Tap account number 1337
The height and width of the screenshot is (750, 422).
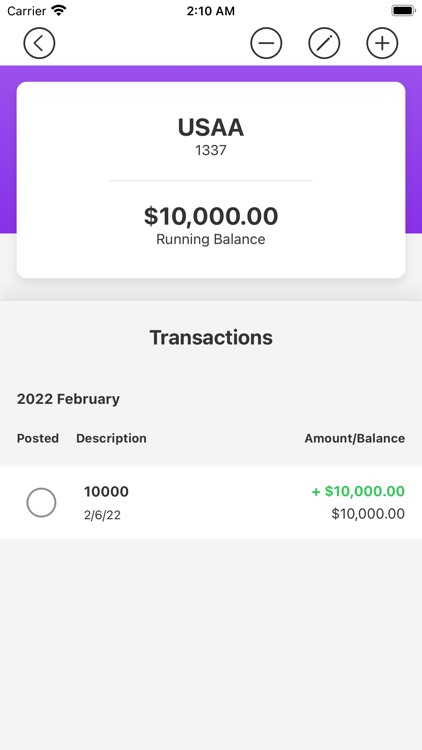(x=211, y=151)
